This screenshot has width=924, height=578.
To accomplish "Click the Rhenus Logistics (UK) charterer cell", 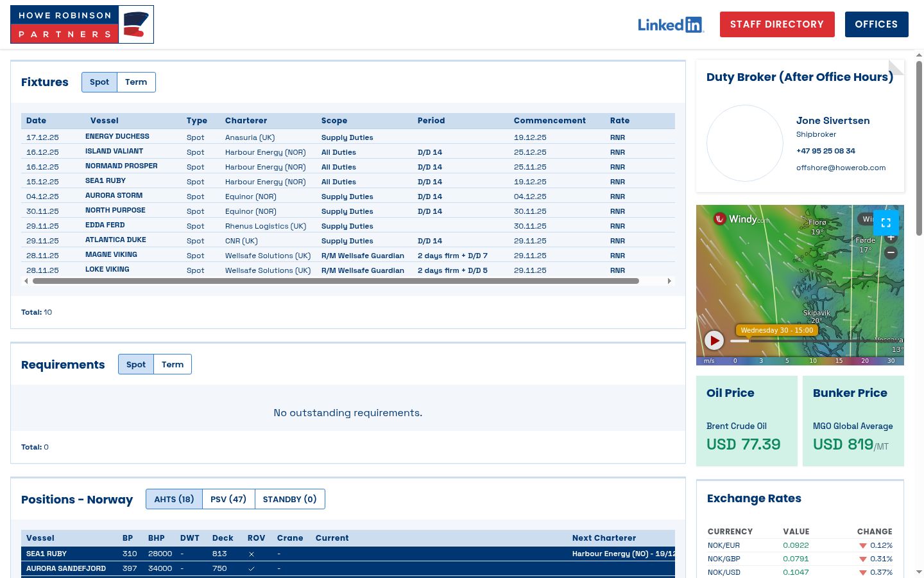I will pyautogui.click(x=266, y=226).
